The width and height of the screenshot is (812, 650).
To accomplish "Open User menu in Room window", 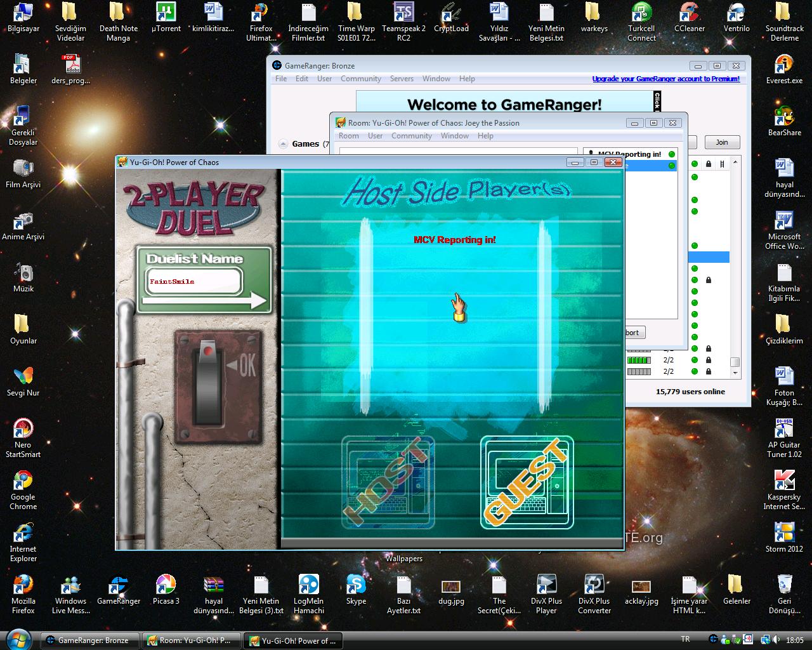I will (375, 136).
